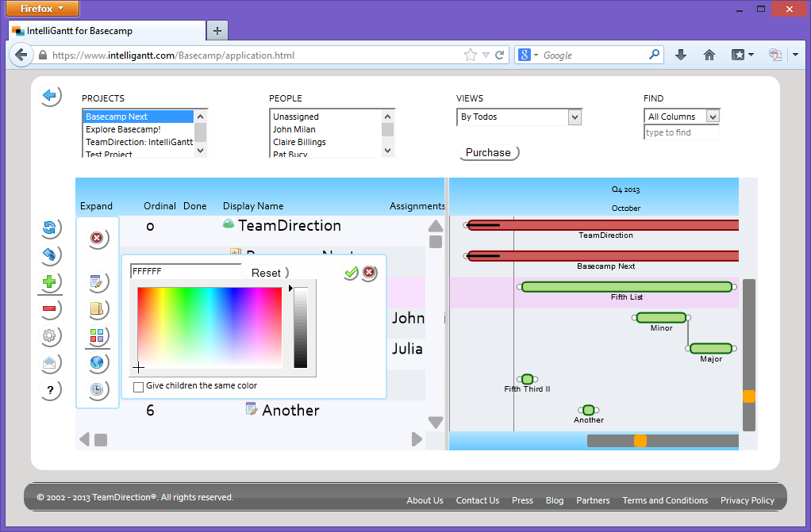Open the About Us footer link
The width and height of the screenshot is (811, 532).
pos(425,500)
